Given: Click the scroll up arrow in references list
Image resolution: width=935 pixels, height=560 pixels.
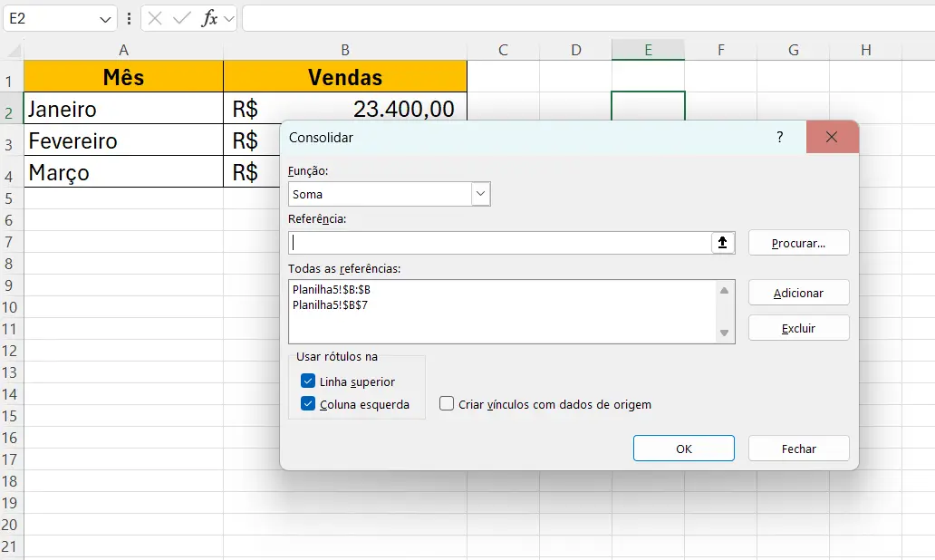Looking at the screenshot, I should (725, 291).
